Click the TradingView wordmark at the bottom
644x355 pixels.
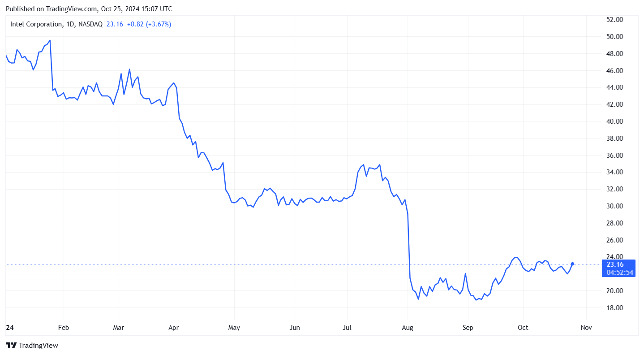(39, 346)
